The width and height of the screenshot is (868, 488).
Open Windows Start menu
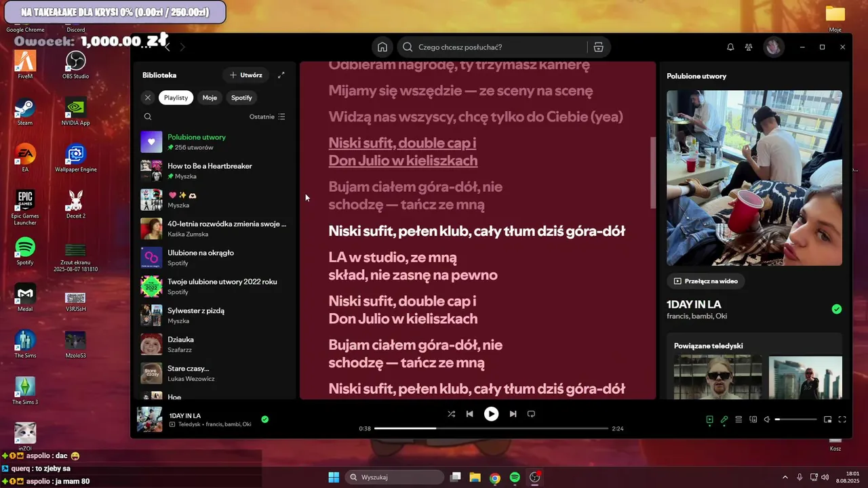point(334,477)
